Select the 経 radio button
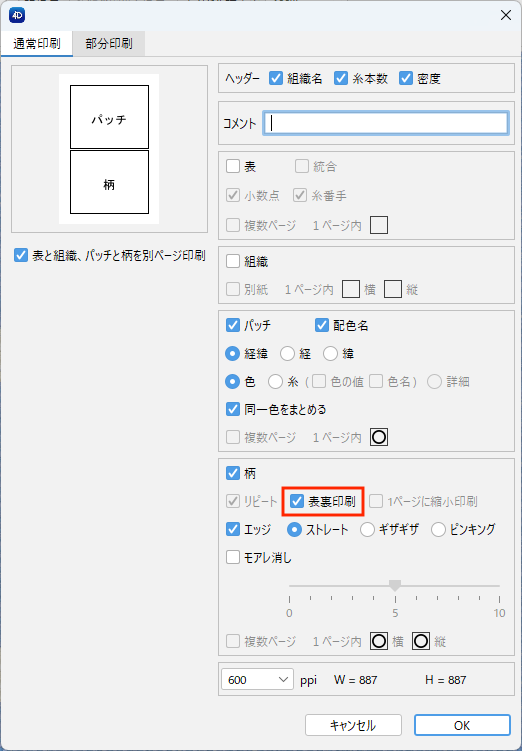 coord(287,353)
